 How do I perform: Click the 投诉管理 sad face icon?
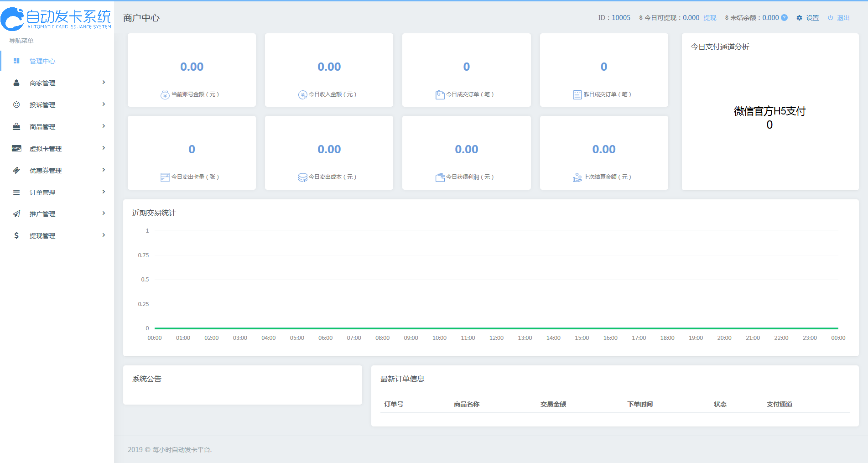pos(16,104)
